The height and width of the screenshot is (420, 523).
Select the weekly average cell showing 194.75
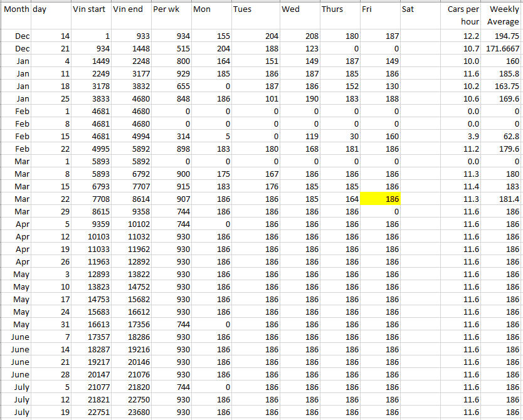[502, 36]
